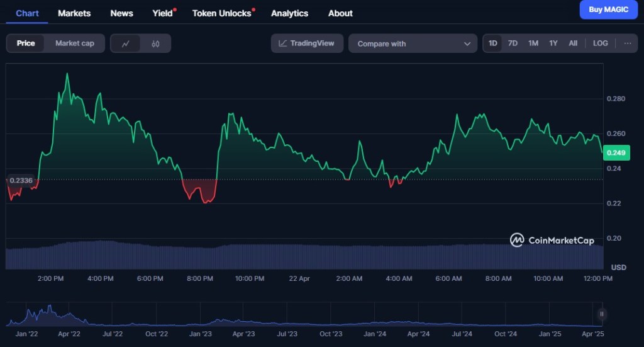Click the Buy MAGIC button
Image resolution: width=644 pixels, height=347 pixels.
click(608, 9)
